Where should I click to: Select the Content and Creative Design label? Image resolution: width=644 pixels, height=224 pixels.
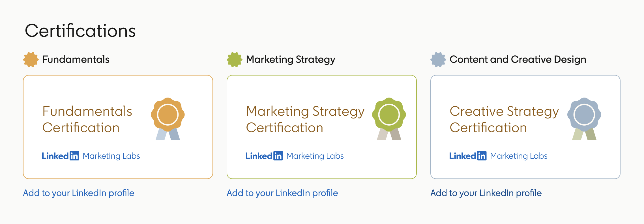(518, 59)
